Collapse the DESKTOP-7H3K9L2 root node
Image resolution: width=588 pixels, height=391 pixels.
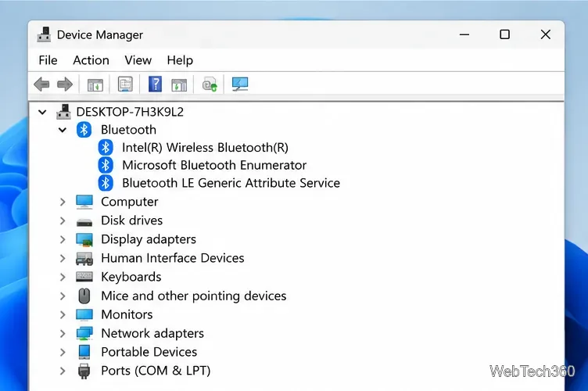pyautogui.click(x=42, y=112)
